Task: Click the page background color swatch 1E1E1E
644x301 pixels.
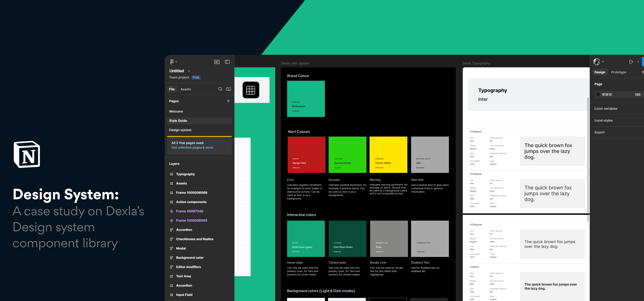Action: pyautogui.click(x=598, y=95)
